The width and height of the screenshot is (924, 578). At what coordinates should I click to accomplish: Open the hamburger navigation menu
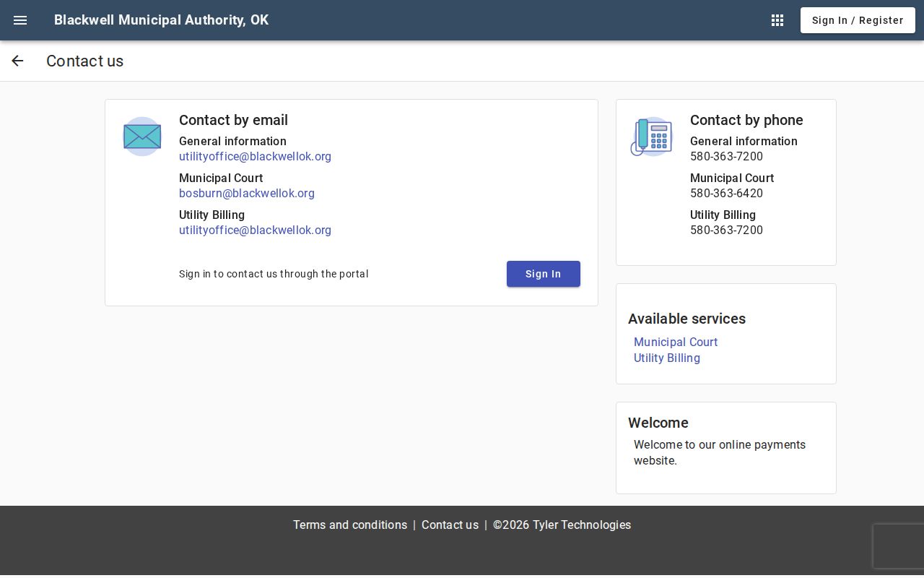coord(20,20)
